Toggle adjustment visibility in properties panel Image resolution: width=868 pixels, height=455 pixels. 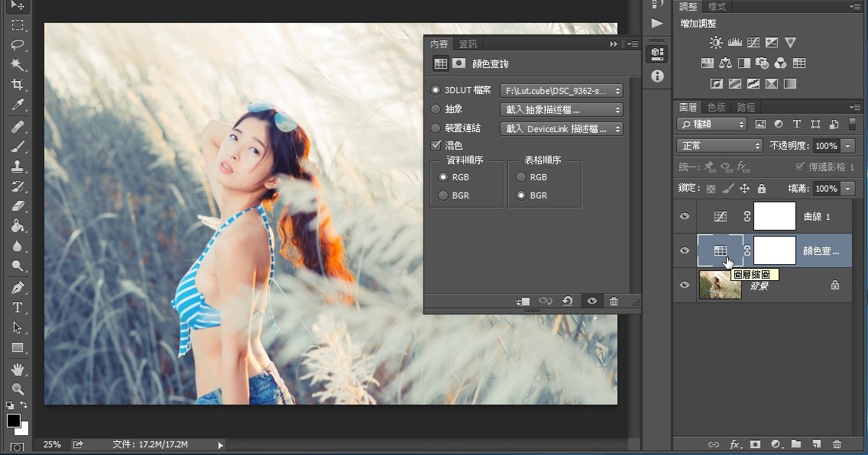[x=591, y=302]
